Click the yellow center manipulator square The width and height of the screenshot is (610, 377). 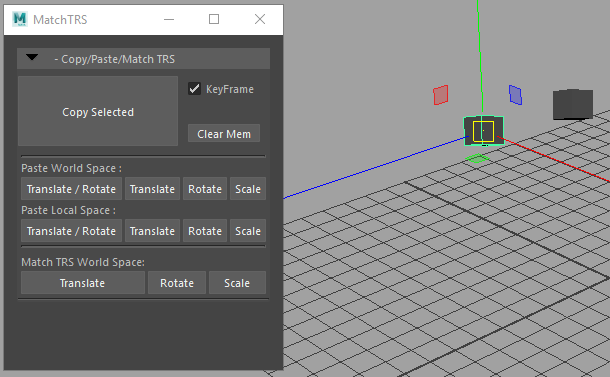(x=484, y=132)
